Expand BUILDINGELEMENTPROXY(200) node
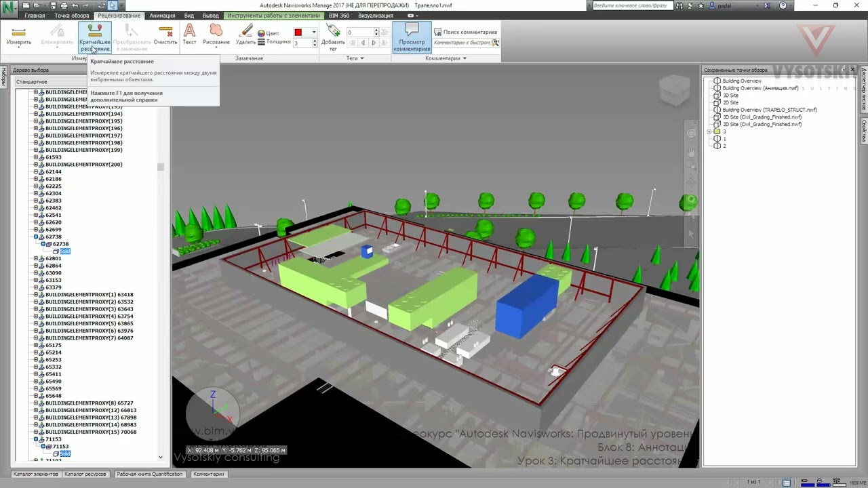The image size is (868, 488). tap(36, 165)
